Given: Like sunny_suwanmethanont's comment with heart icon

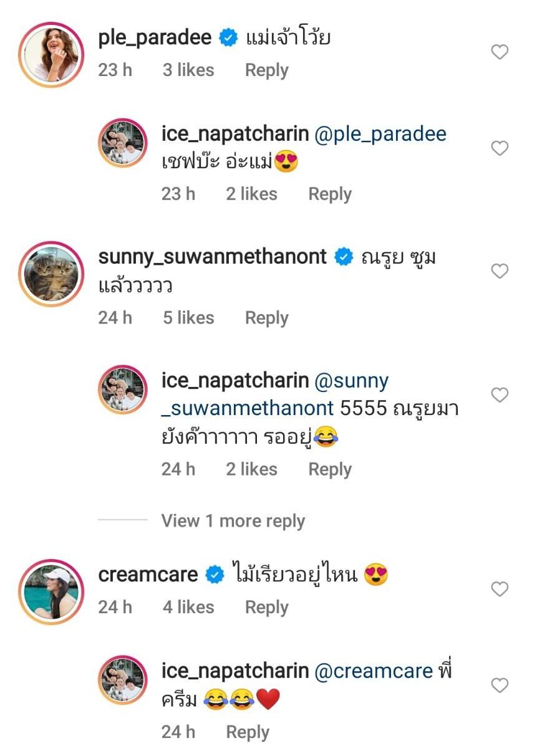Looking at the screenshot, I should 500,271.
